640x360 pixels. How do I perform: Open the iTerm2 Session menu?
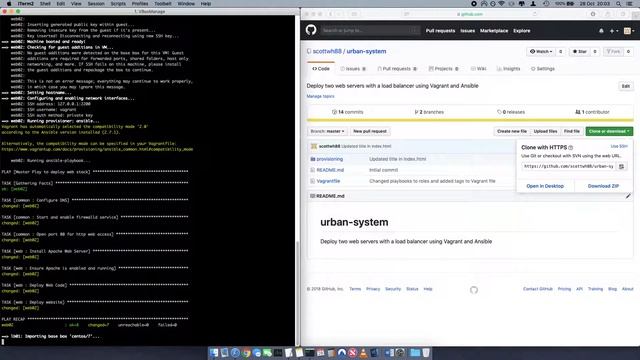click(x=96, y=4)
